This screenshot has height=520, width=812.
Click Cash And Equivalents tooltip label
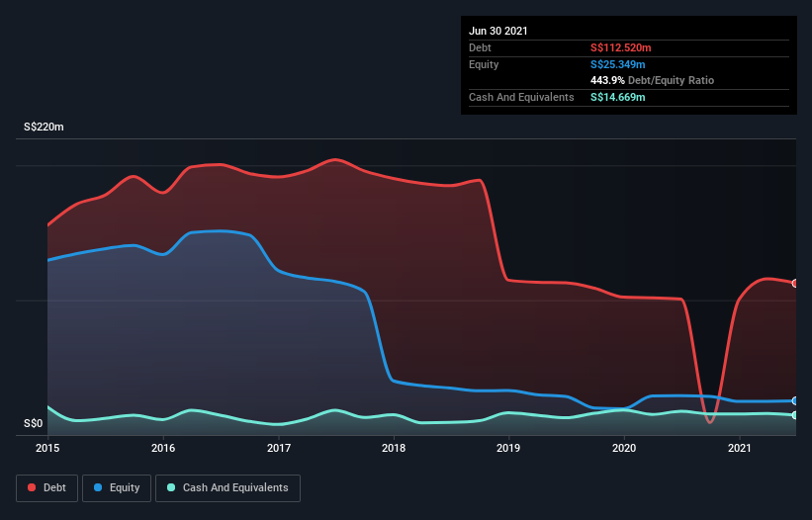521,97
